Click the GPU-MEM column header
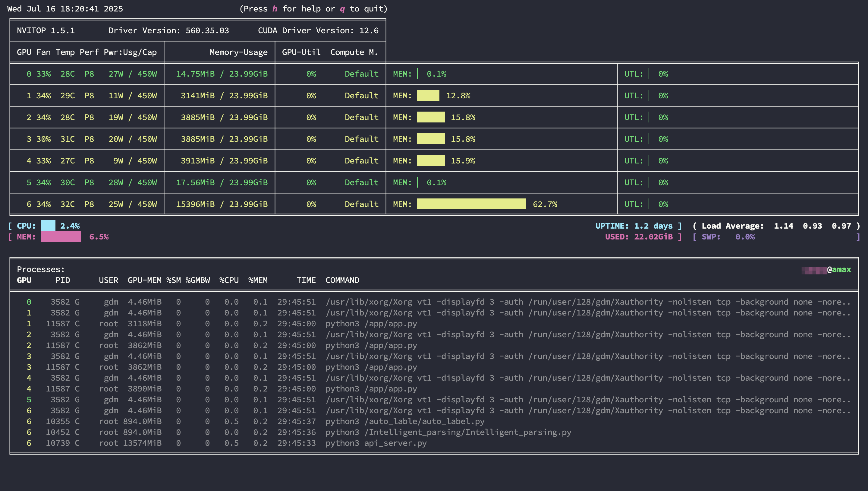The image size is (868, 491). [x=144, y=280]
